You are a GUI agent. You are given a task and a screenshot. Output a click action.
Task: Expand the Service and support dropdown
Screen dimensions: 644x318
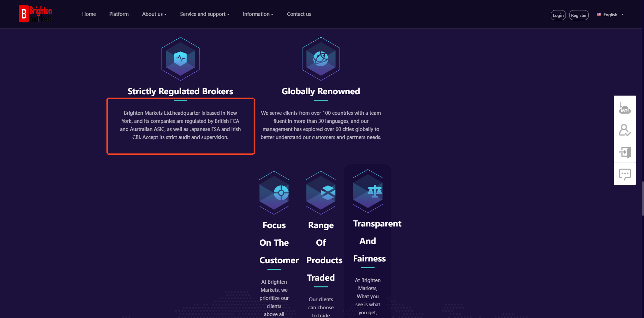[x=205, y=14]
